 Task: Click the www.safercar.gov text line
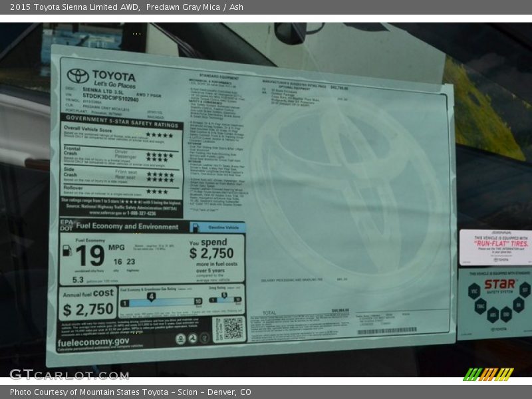pyautogui.click(x=123, y=213)
